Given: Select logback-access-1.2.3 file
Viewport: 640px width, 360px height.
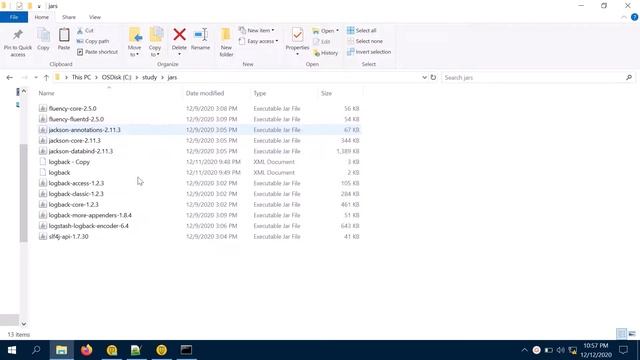Looking at the screenshot, I should (199, 183).
